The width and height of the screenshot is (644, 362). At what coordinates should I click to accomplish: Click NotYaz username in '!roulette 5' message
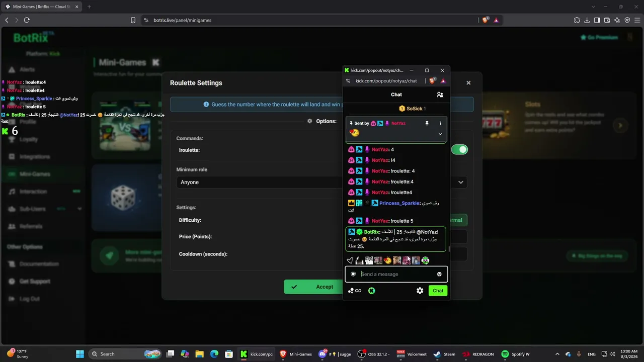pos(380,221)
